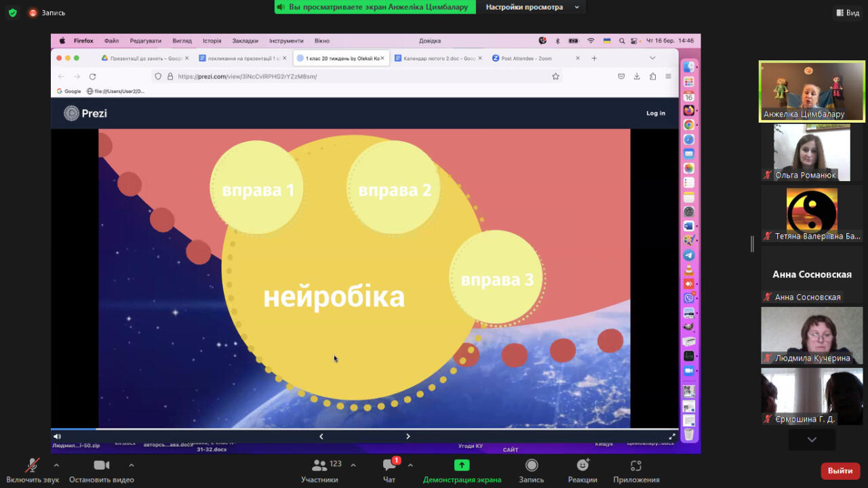This screenshot has height=488, width=868.
Task: Click the нейробіка topic title
Action: click(x=334, y=298)
